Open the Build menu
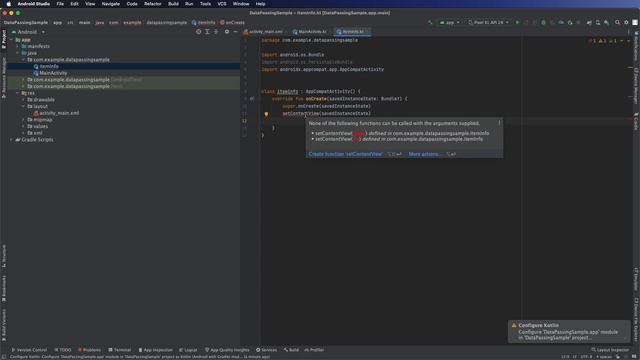The image size is (640, 360). [173, 4]
